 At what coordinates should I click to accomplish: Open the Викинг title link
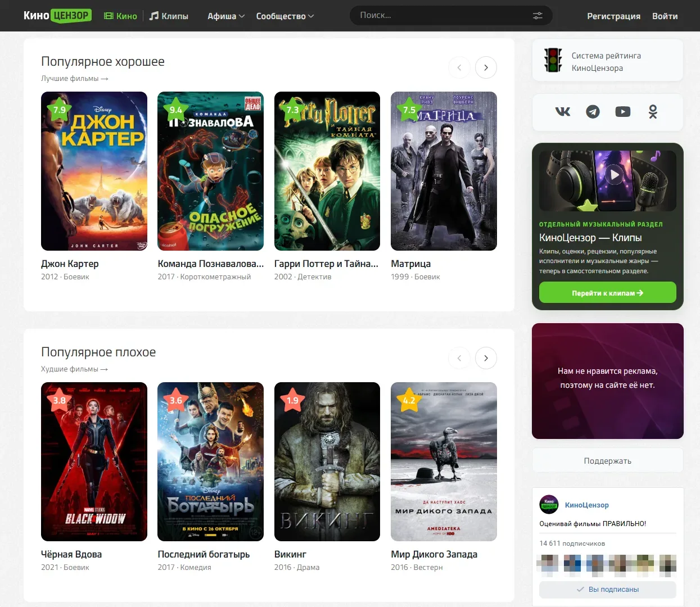290,554
